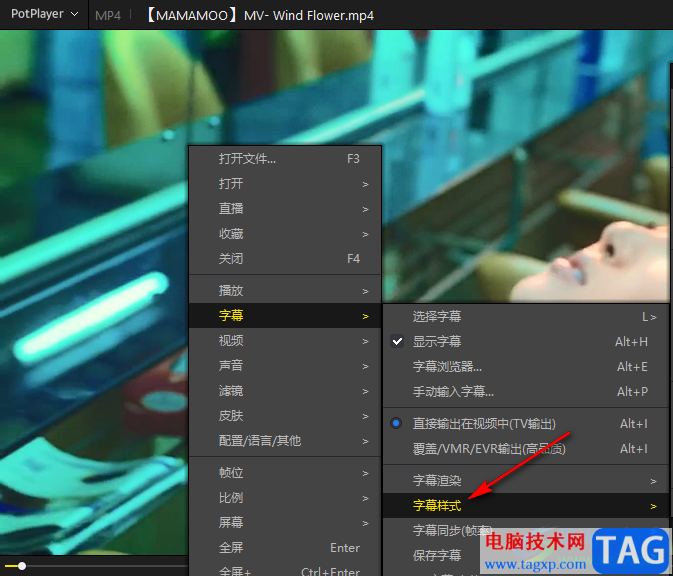Open 选择字幕 submenu
Viewport: 673px width, 576px height.
point(526,317)
